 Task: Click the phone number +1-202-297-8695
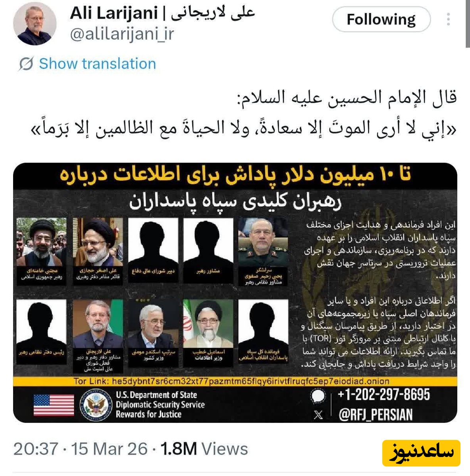383,395
